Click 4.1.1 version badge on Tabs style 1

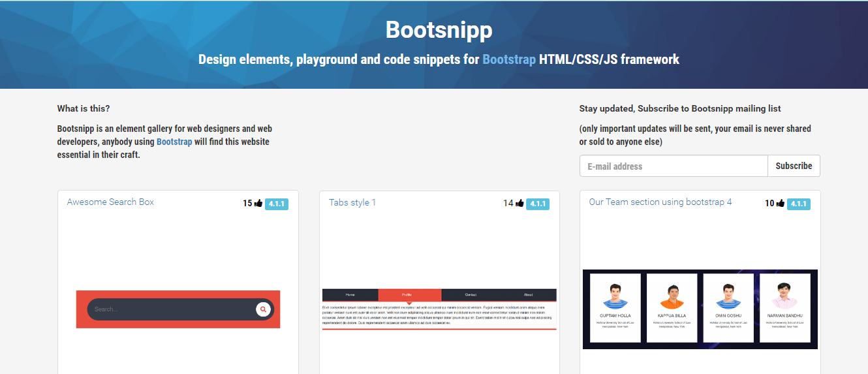[x=538, y=204]
